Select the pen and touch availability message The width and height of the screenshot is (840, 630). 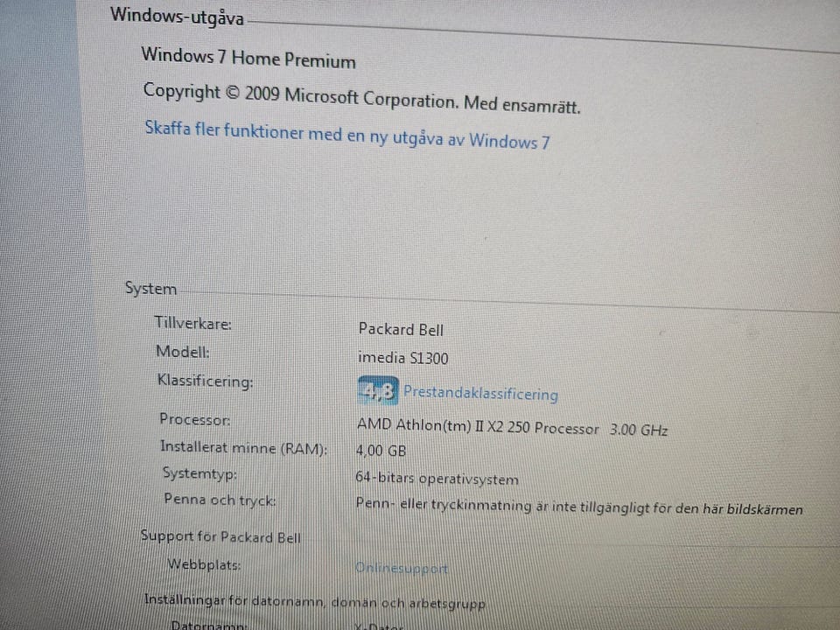click(x=579, y=507)
